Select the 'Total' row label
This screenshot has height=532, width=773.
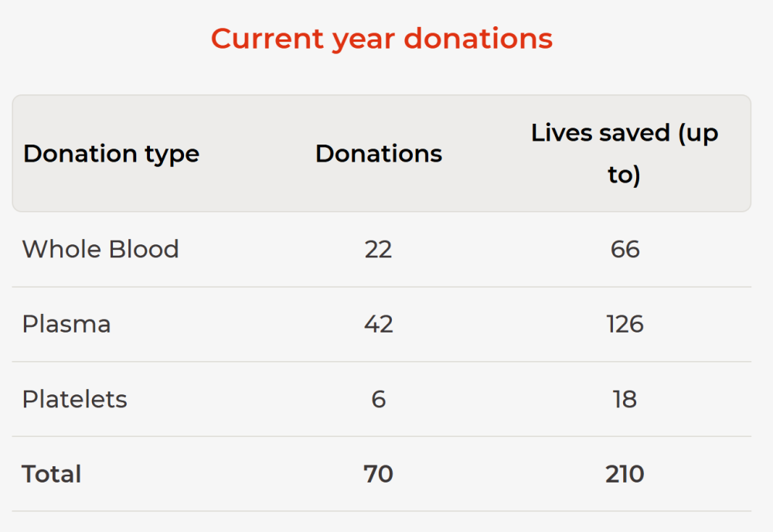coord(51,474)
